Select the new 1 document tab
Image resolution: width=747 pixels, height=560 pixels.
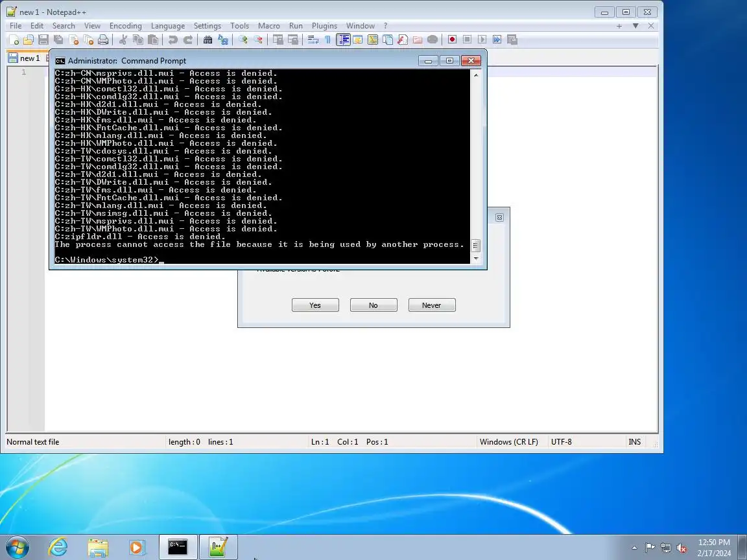[29, 58]
